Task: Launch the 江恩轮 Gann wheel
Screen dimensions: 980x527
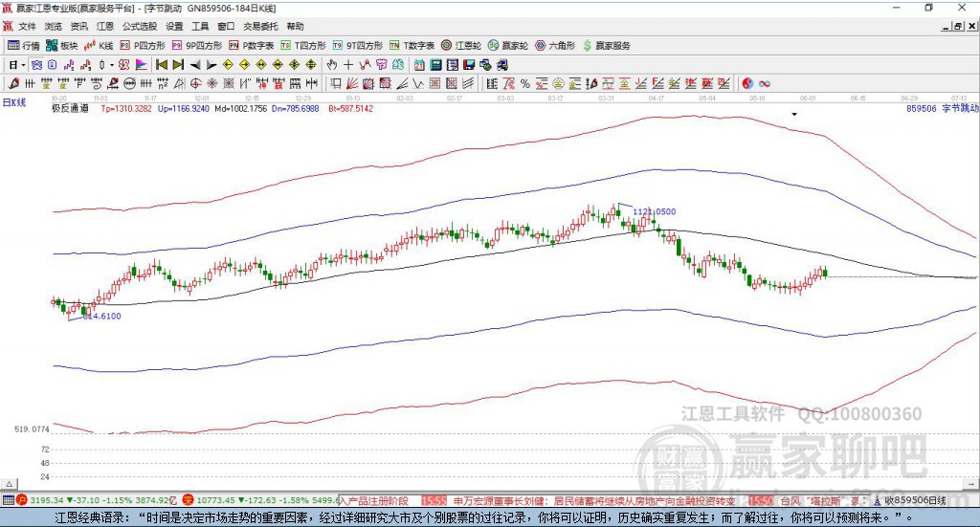Action: (x=461, y=46)
